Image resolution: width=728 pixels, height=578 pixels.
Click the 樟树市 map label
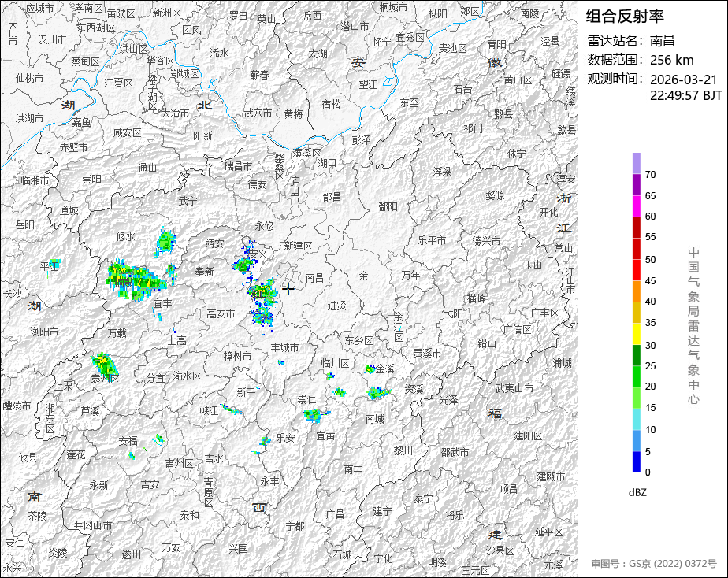(x=237, y=356)
